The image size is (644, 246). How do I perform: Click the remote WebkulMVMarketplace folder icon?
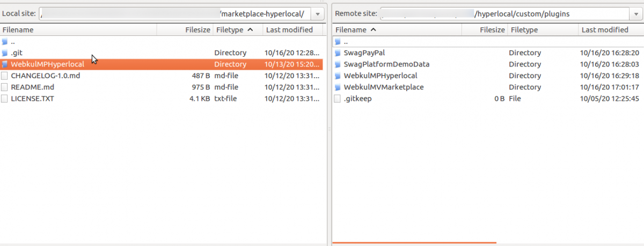coord(338,87)
